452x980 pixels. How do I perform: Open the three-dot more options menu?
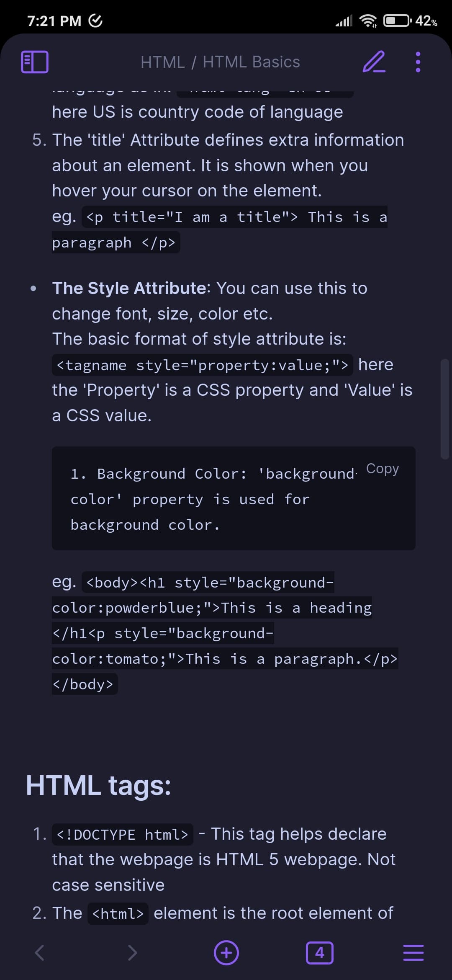coord(417,62)
